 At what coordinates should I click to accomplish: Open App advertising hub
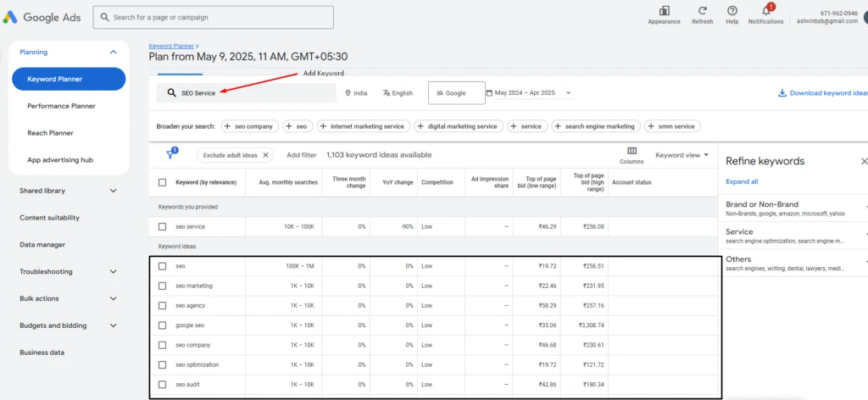60,160
